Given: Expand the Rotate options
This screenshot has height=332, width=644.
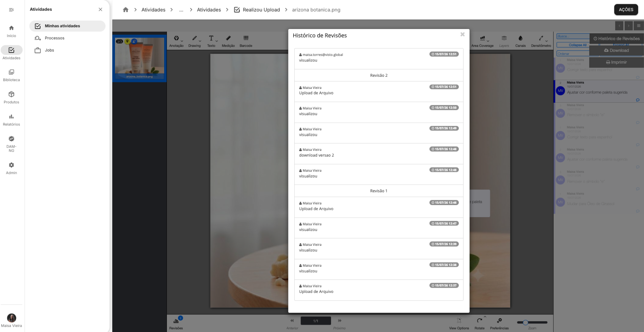Looking at the screenshot, I should [485, 316].
